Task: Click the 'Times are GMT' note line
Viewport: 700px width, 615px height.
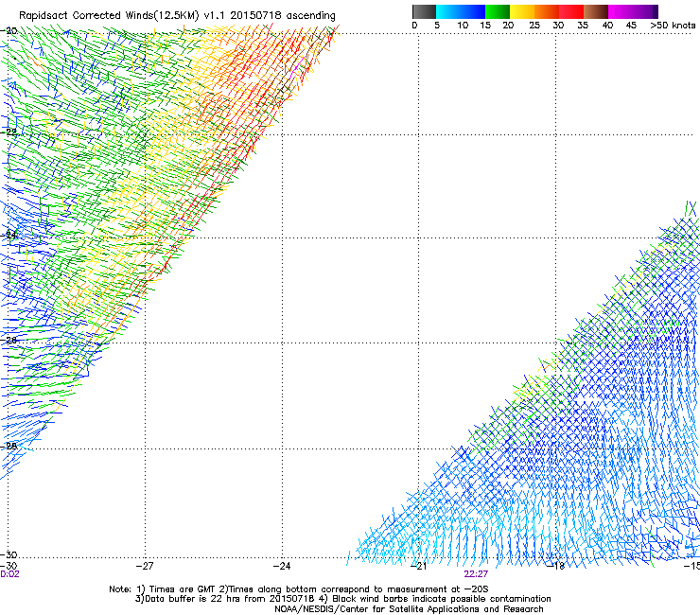Action: pyautogui.click(x=299, y=589)
